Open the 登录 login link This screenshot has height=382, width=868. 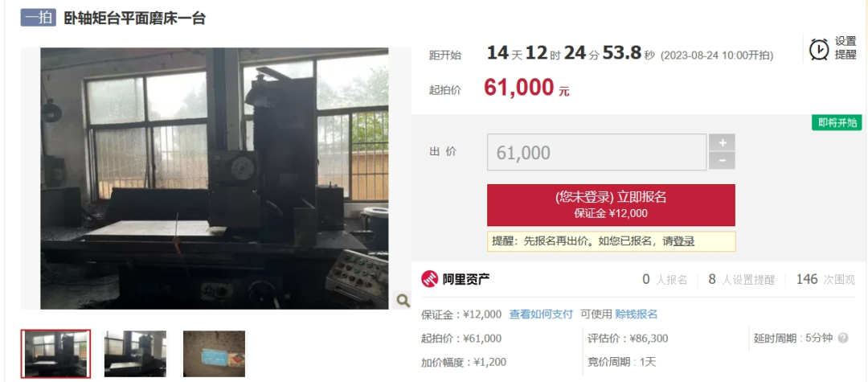(x=684, y=241)
